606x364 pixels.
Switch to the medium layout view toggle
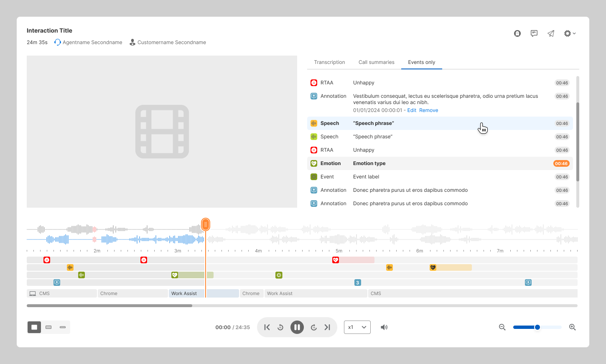click(x=48, y=327)
